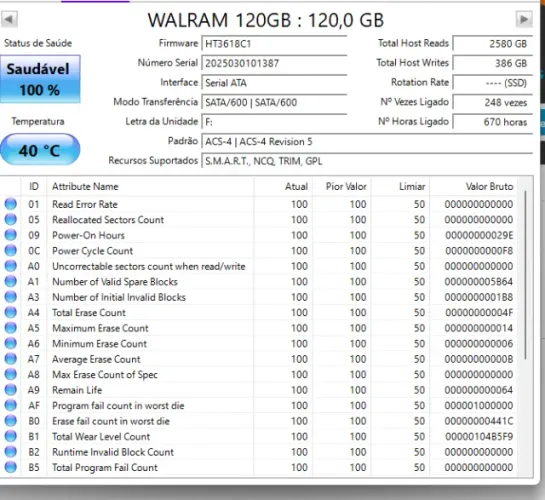Click the status icon for Average Erase Count
The height and width of the screenshot is (500, 545).
(x=11, y=359)
